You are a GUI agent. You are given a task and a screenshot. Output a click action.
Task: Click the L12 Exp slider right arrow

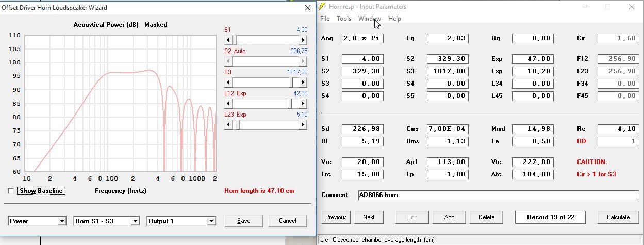pos(303,103)
